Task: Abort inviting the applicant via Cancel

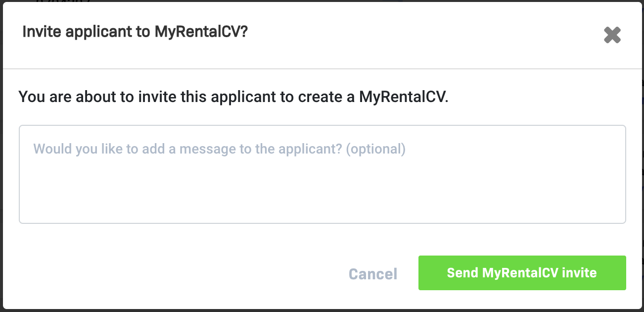Action: pyautogui.click(x=373, y=274)
